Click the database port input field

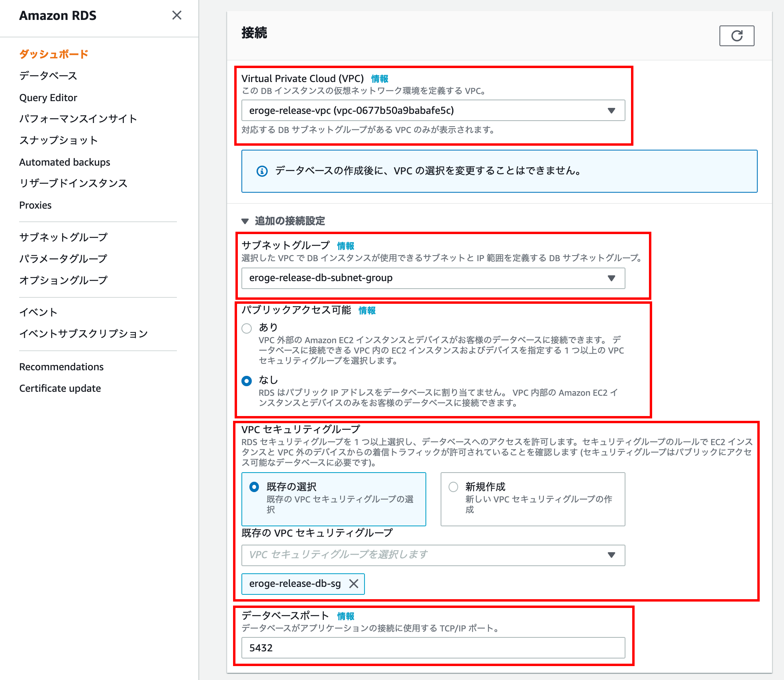(433, 648)
